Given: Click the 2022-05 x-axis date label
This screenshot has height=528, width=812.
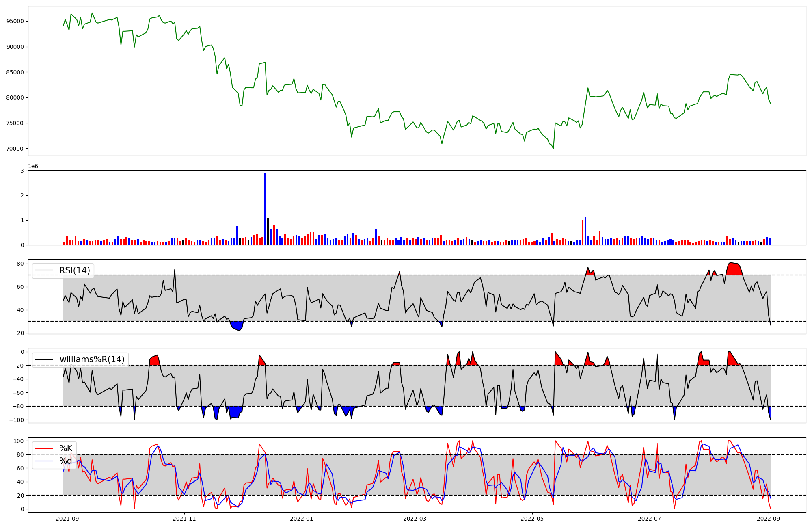Looking at the screenshot, I should click(532, 519).
